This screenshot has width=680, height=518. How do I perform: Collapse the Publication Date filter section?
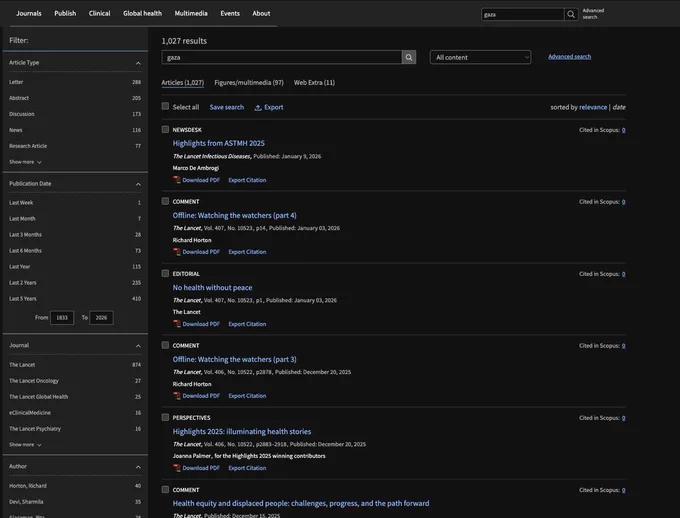coord(138,184)
